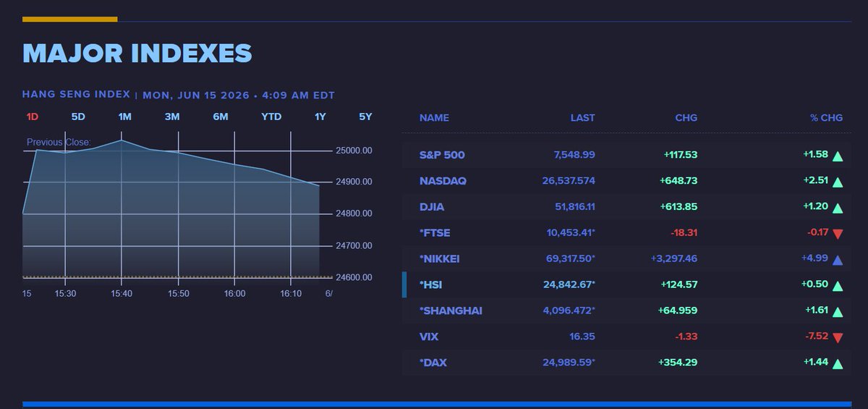The image size is (868, 409).
Task: Click the S&P 500 green up arrow
Action: 838,156
